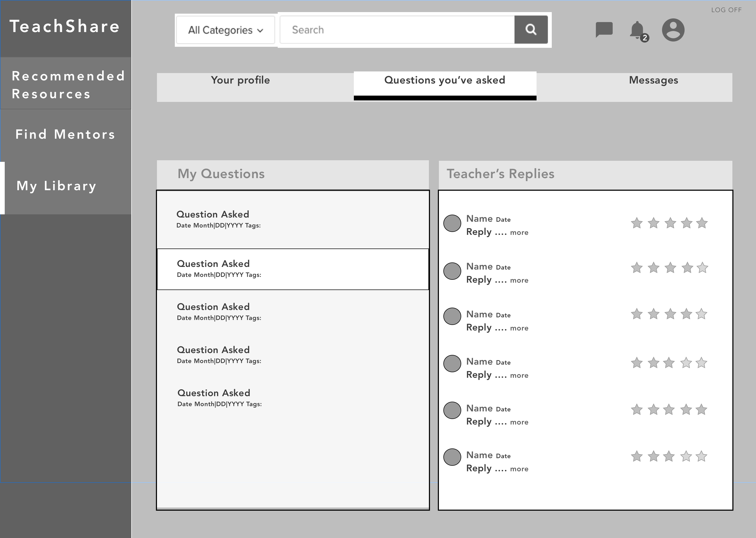Expand 'more' on the first reply

(x=519, y=232)
